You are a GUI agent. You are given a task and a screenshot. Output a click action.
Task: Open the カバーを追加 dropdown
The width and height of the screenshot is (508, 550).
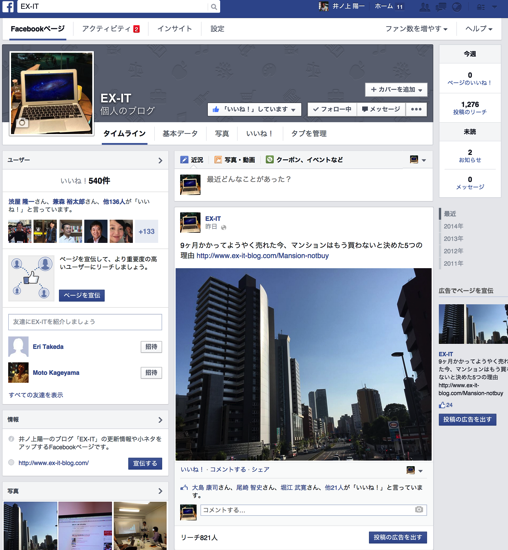pos(396,89)
